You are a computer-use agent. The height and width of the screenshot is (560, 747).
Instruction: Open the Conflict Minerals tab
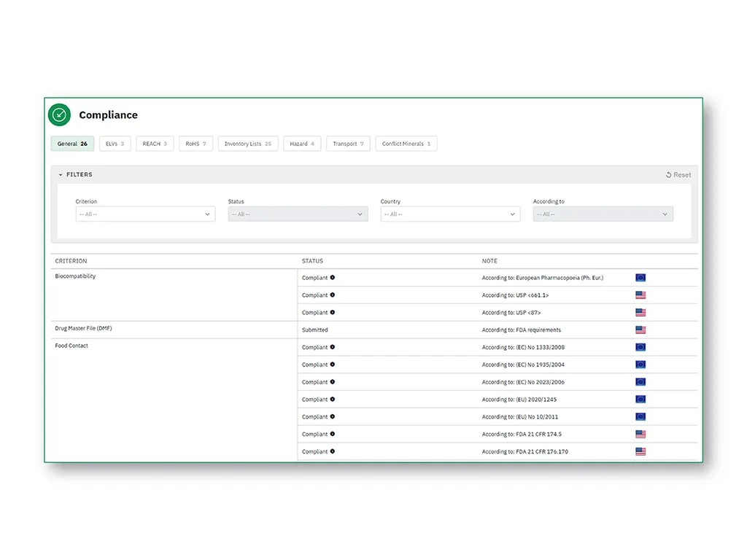click(x=406, y=144)
